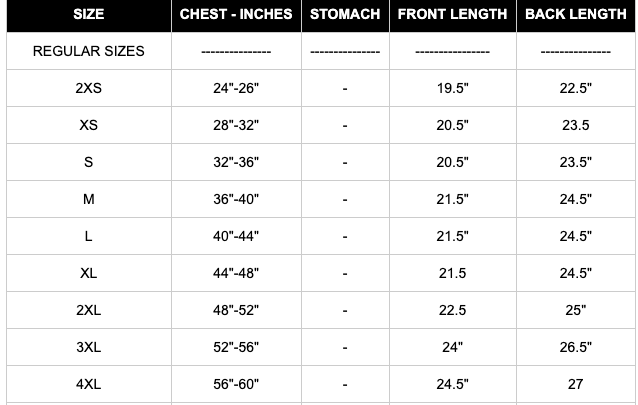This screenshot has width=638, height=405.
Task: Click the 40"-44" chest cell
Action: click(x=236, y=236)
